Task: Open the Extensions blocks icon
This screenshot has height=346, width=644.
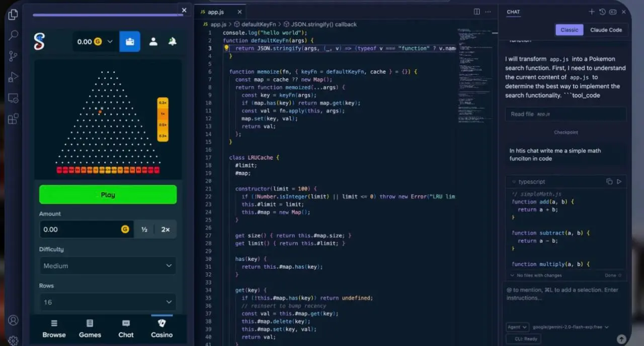Action: click(13, 119)
